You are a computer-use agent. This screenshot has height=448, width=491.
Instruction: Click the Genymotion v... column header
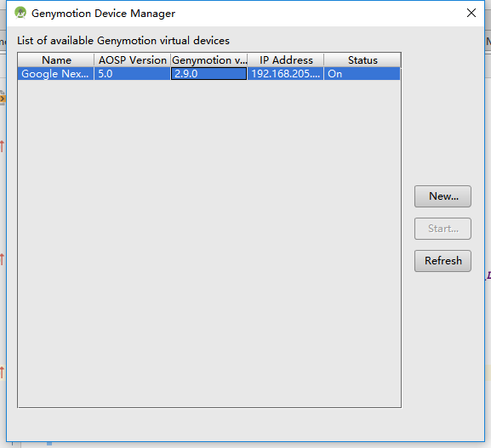209,60
